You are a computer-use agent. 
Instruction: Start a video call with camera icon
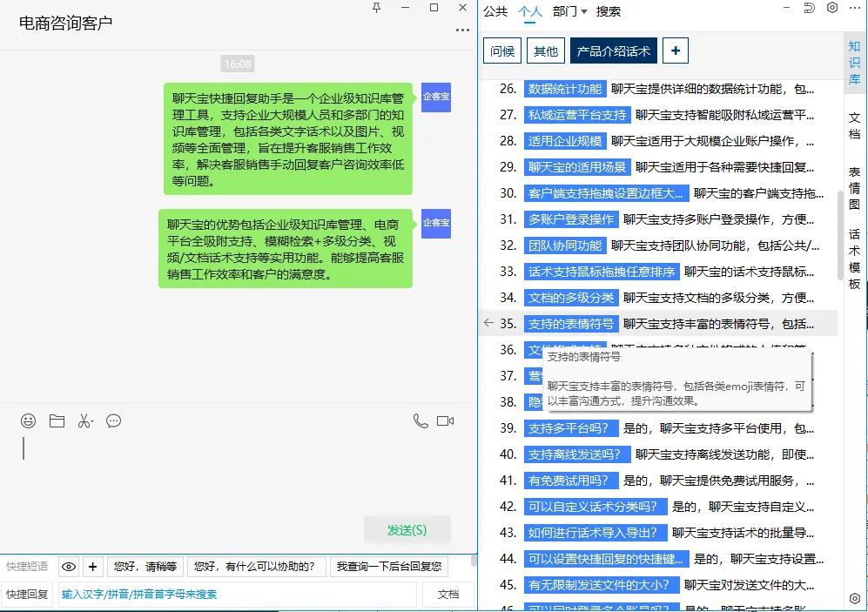(x=445, y=421)
